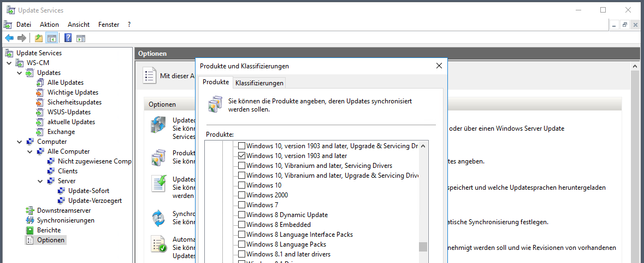This screenshot has width=644, height=263.
Task: Check Windows 8.1 and later drivers
Action: pyautogui.click(x=242, y=254)
